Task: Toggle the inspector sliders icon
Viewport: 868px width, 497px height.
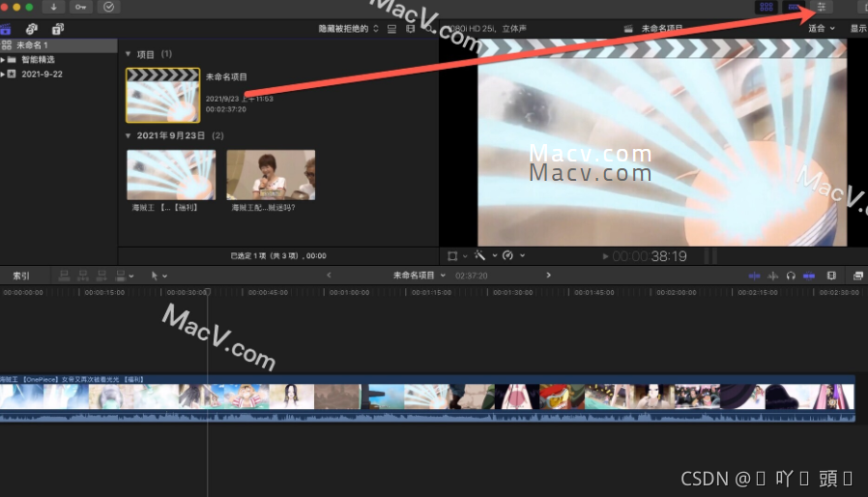Action: [x=822, y=7]
